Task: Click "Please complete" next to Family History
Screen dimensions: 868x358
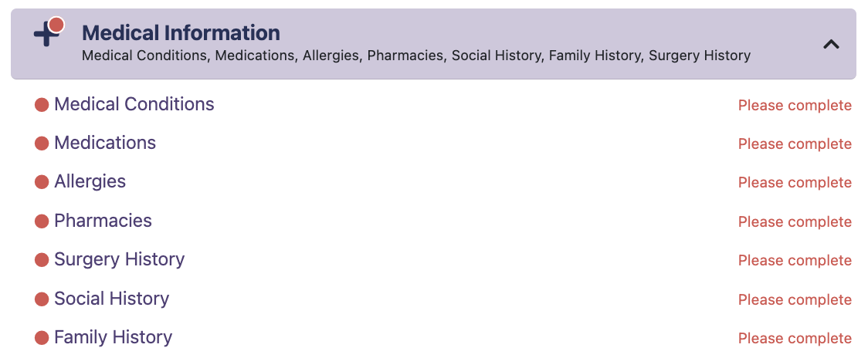Action: click(795, 339)
